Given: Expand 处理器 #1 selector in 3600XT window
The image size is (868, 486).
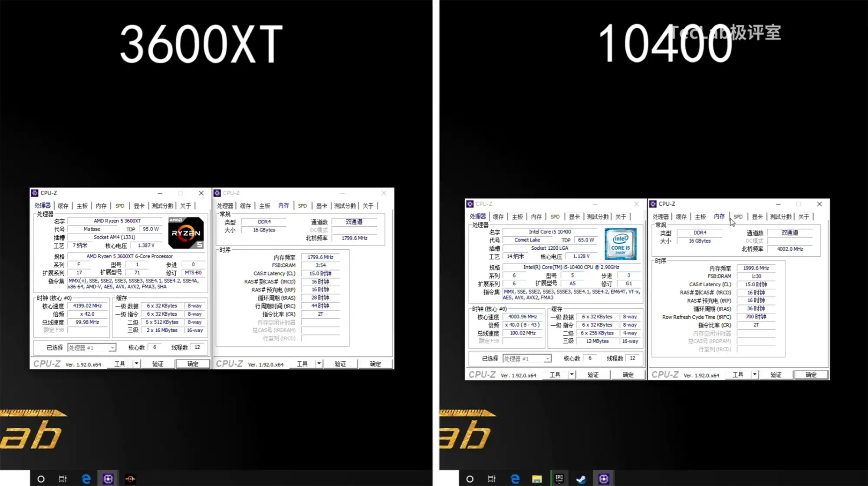Looking at the screenshot, I should pos(92,347).
